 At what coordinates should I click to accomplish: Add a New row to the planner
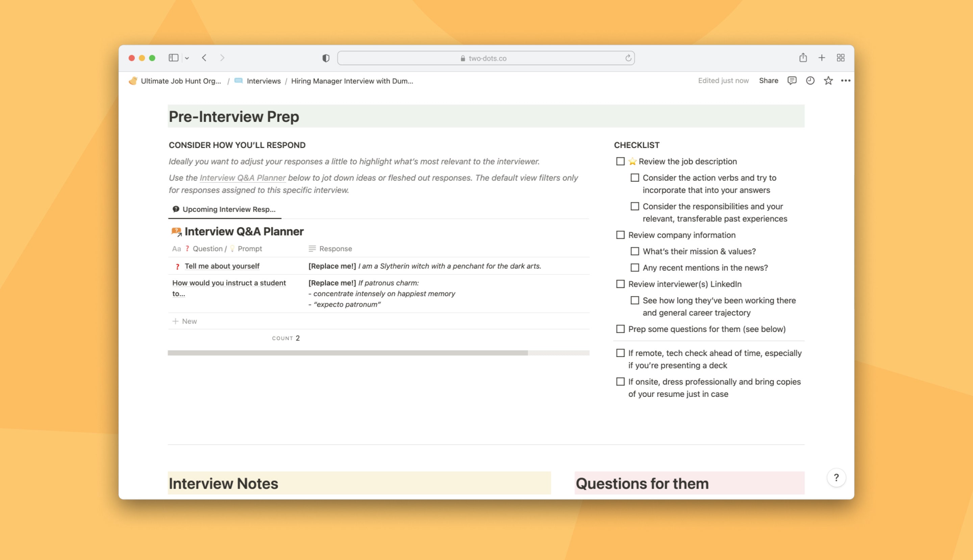point(185,321)
